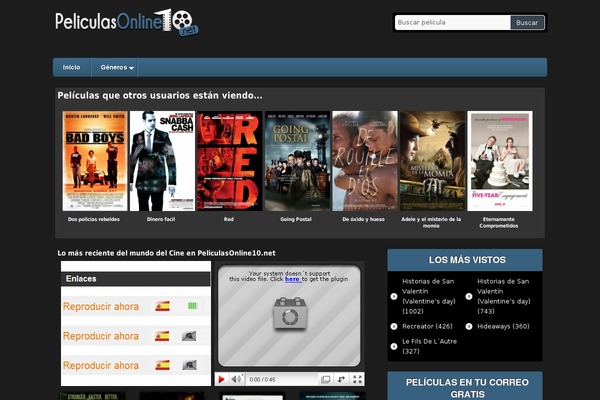
Task: Follow the Red title link
Action: pyautogui.click(x=228, y=219)
